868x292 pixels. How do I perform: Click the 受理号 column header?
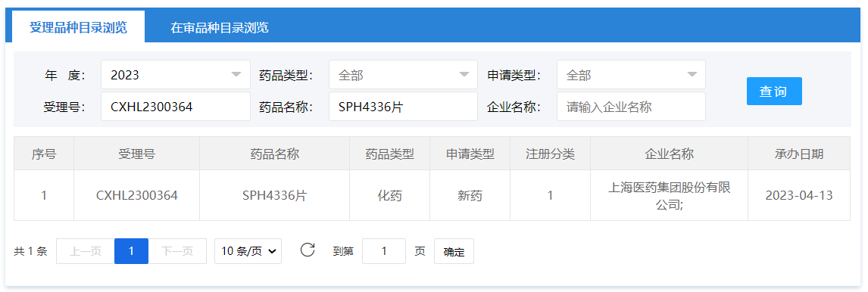(137, 154)
